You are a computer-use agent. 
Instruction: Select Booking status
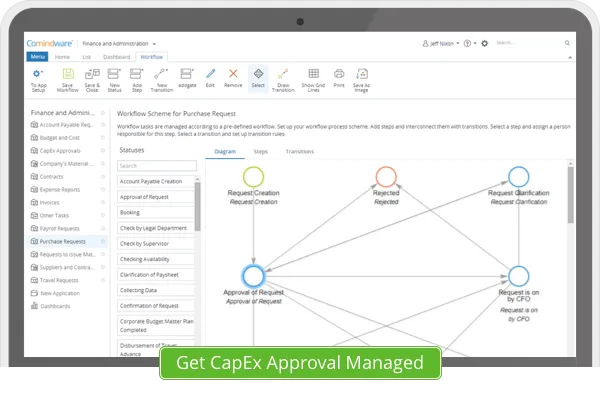pyautogui.click(x=156, y=213)
